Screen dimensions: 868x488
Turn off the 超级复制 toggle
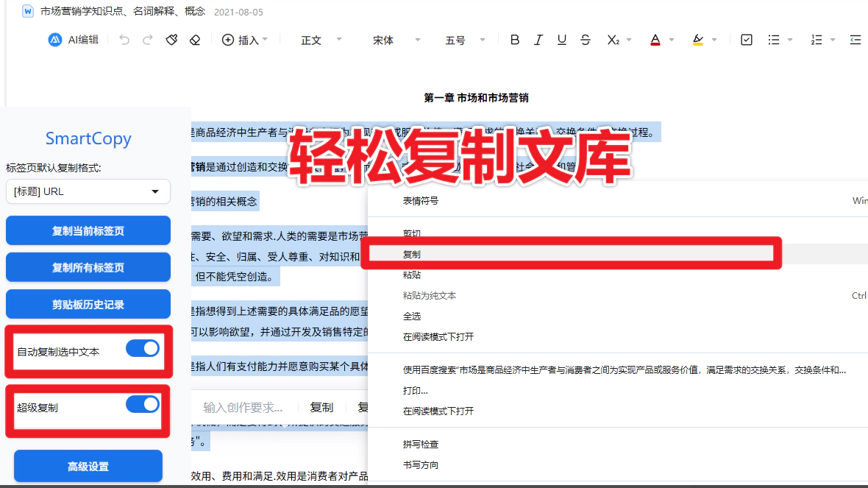click(143, 404)
